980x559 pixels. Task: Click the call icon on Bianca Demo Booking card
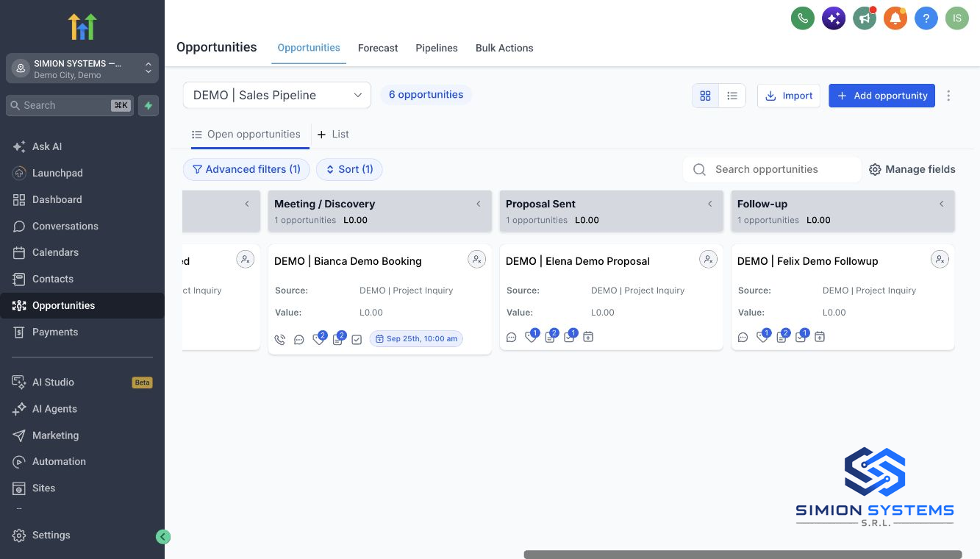pos(280,339)
